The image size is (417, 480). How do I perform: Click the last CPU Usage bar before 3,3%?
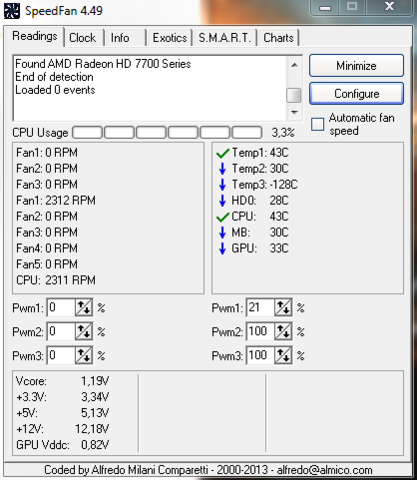click(x=247, y=132)
